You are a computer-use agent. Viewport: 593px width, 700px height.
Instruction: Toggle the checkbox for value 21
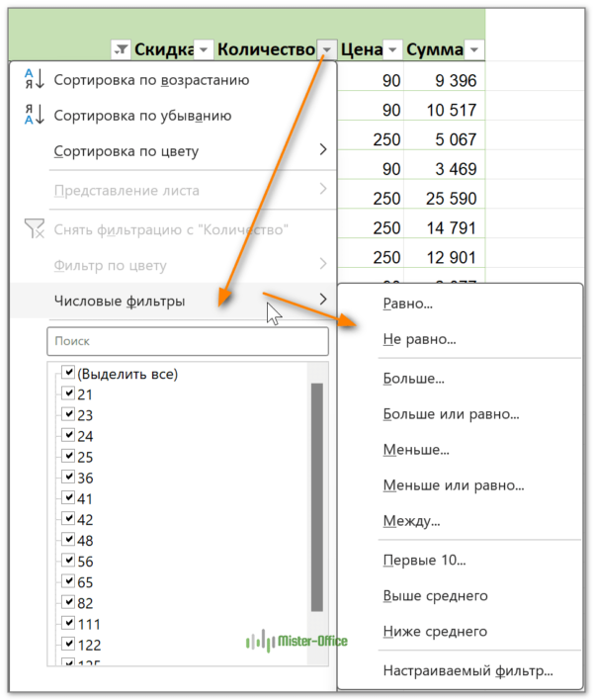68,394
